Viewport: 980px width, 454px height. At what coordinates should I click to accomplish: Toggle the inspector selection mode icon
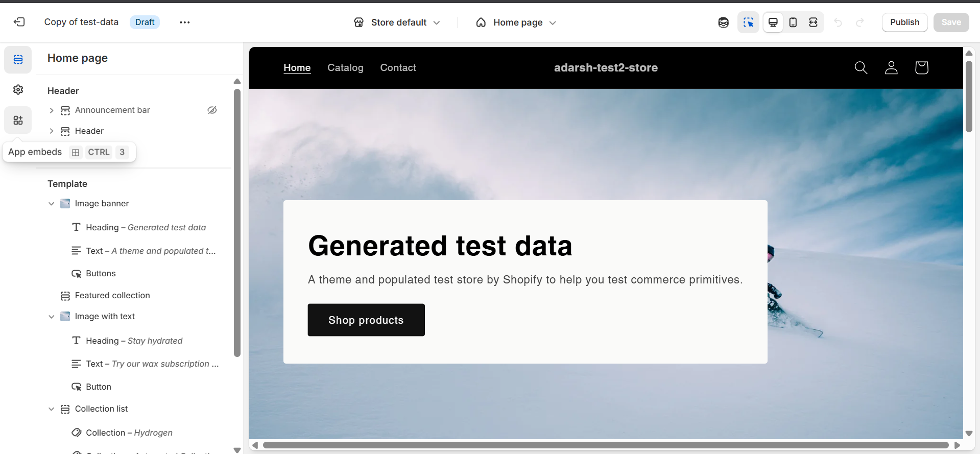coord(748,22)
